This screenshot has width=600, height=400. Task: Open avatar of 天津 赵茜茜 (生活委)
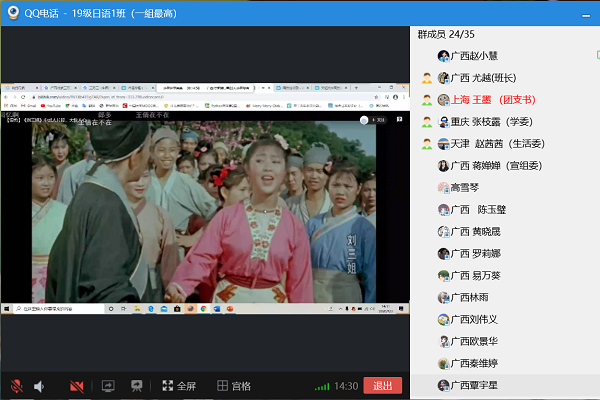click(x=443, y=144)
